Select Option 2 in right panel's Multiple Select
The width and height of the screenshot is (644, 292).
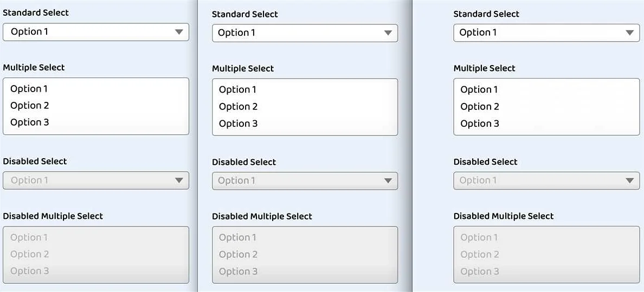point(546,107)
